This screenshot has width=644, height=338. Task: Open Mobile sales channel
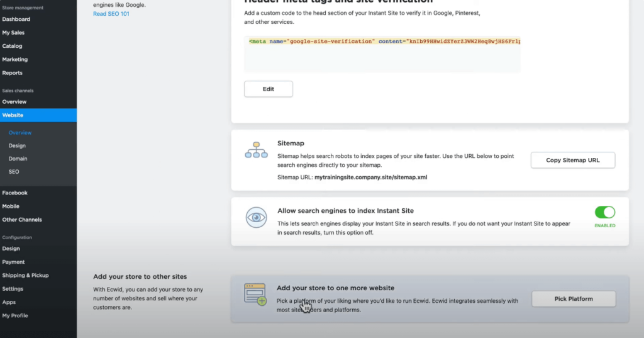coord(11,206)
